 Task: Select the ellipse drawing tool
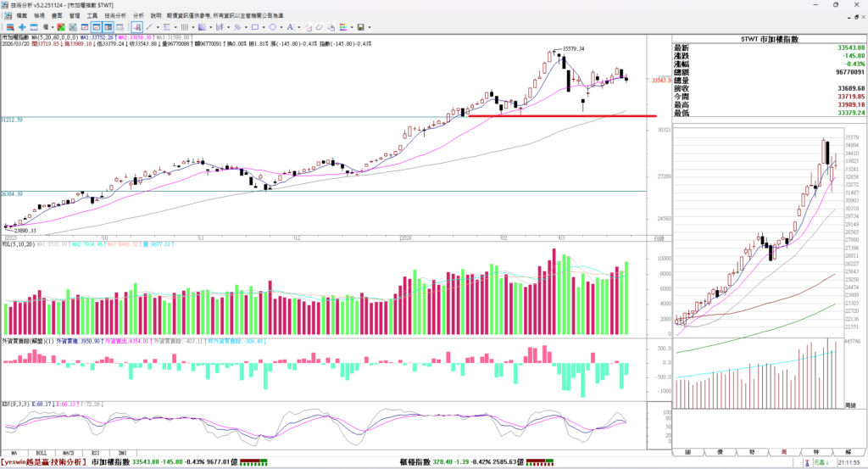point(273,27)
